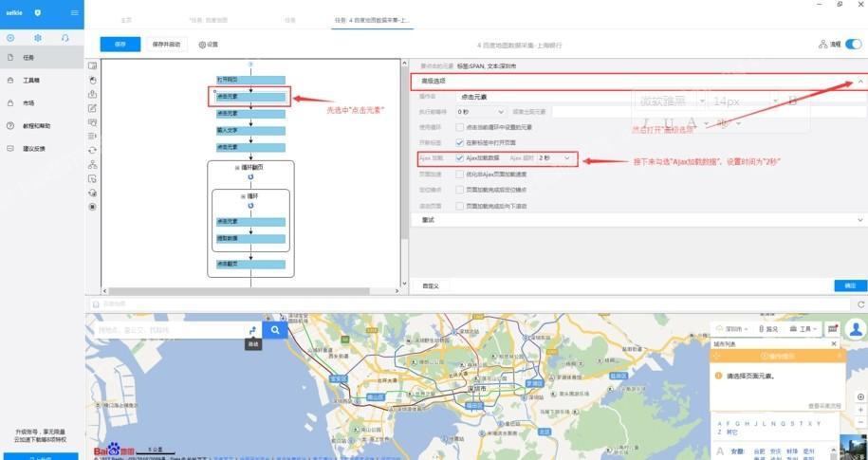Click the street view thumbnail on the map
The width and height of the screenshot is (868, 460).
853,447
